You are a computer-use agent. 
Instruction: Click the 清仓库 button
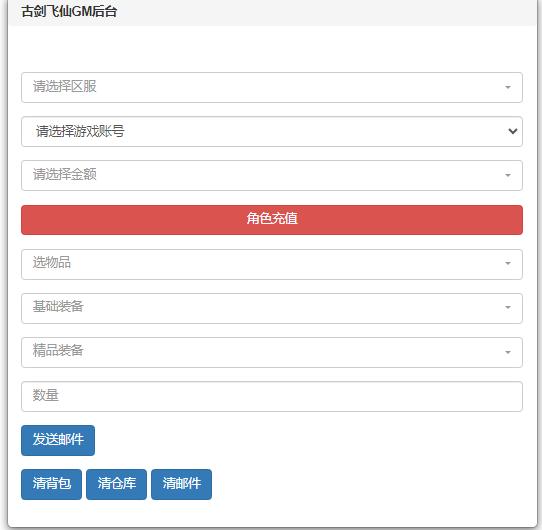click(116, 484)
